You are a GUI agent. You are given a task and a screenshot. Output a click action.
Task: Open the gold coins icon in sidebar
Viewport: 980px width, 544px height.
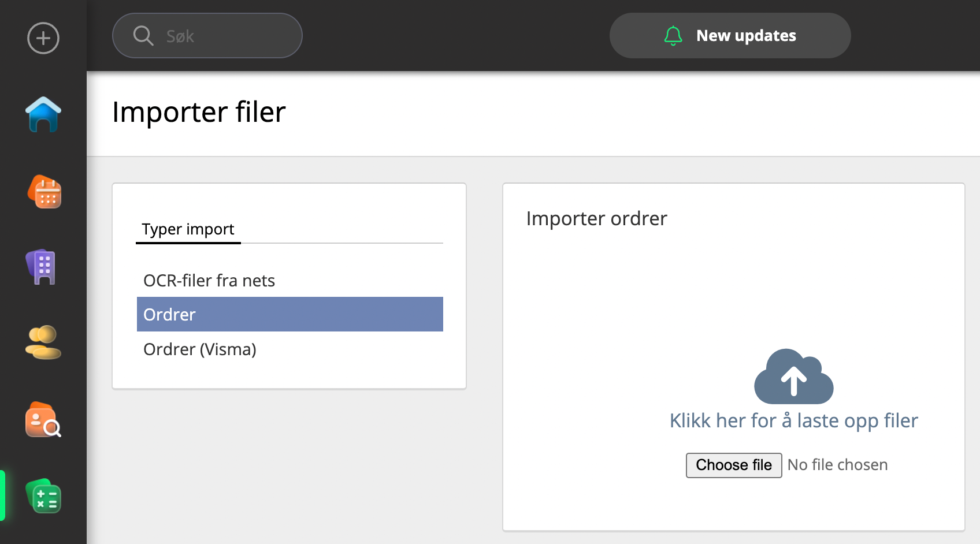click(43, 342)
